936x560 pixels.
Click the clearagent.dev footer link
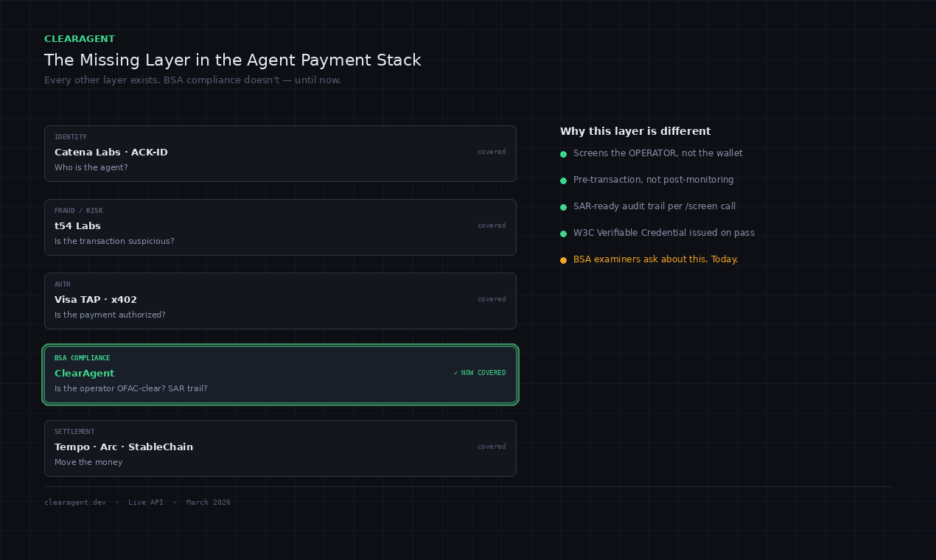[75, 503]
